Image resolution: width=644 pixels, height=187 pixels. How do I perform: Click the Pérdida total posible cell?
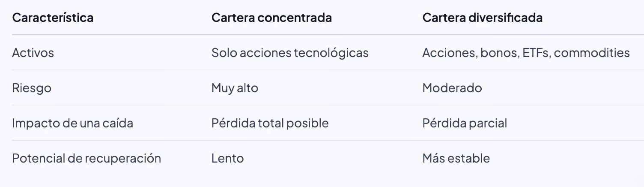coord(270,123)
